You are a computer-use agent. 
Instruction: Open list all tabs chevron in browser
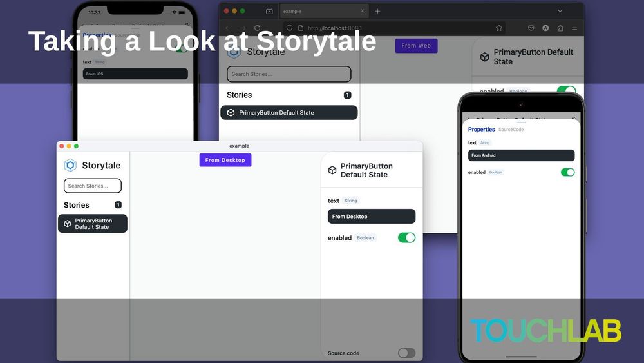click(x=560, y=11)
